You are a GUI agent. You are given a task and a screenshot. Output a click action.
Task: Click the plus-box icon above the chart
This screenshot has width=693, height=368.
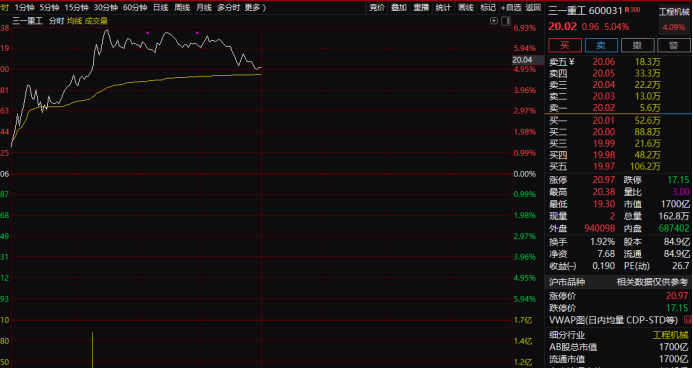pos(494,21)
